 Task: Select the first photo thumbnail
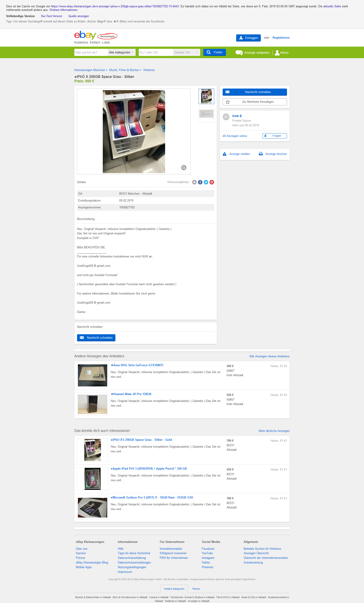[206, 96]
